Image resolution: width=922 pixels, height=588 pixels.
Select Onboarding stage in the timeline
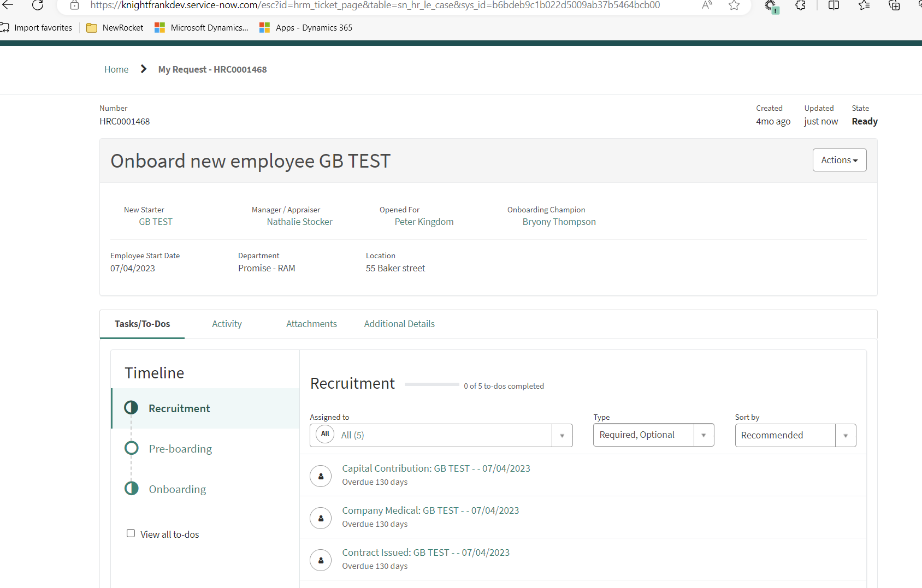[x=178, y=489]
